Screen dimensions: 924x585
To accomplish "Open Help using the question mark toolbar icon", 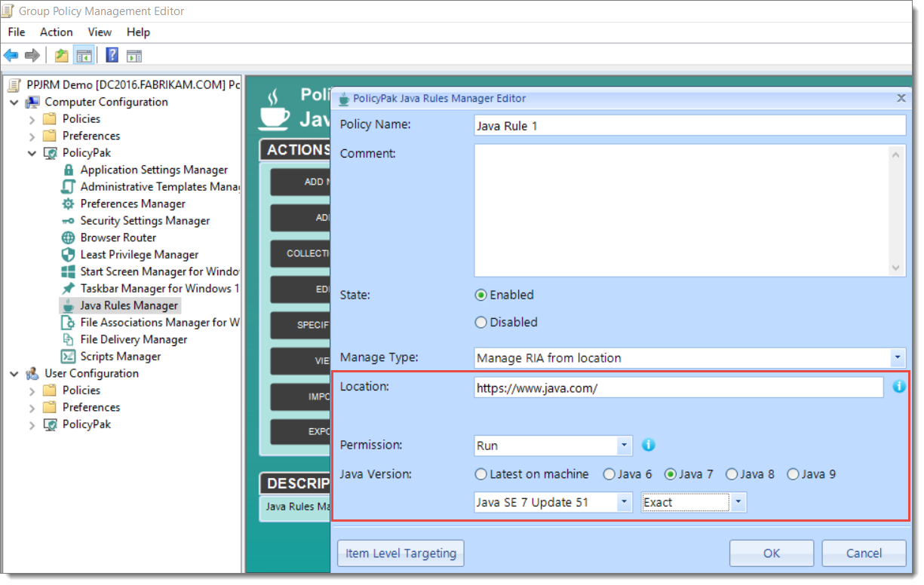I will point(112,55).
